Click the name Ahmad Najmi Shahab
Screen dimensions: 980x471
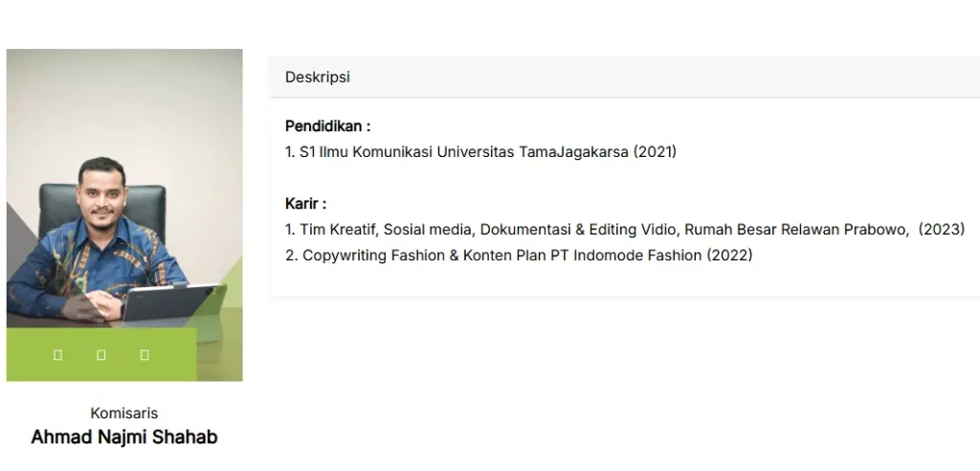pos(124,437)
